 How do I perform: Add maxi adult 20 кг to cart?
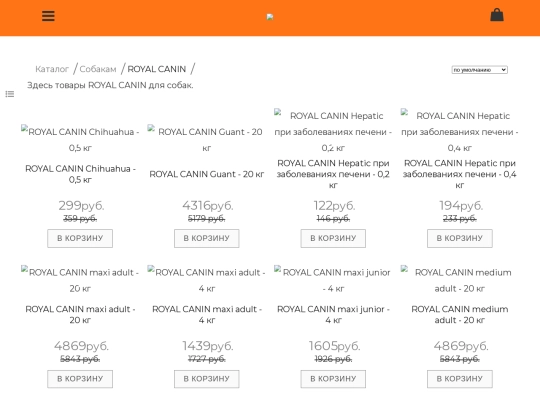point(80,378)
